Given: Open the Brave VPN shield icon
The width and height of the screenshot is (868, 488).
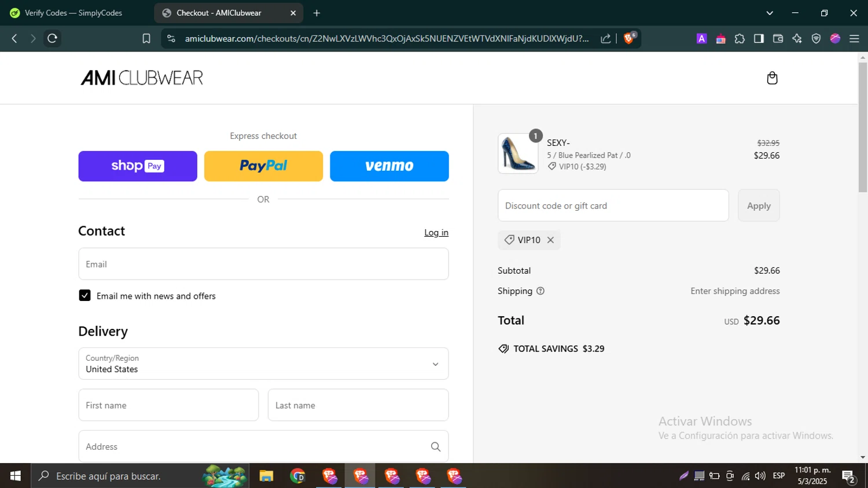Looking at the screenshot, I should [816, 38].
